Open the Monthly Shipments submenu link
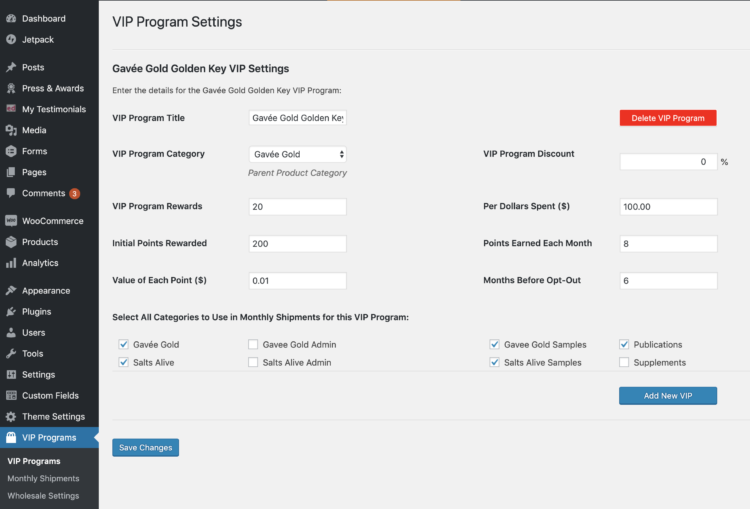 (43, 478)
